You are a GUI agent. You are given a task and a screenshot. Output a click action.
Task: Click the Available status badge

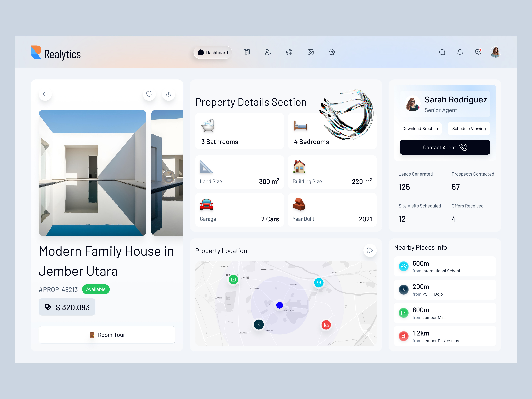pos(96,289)
